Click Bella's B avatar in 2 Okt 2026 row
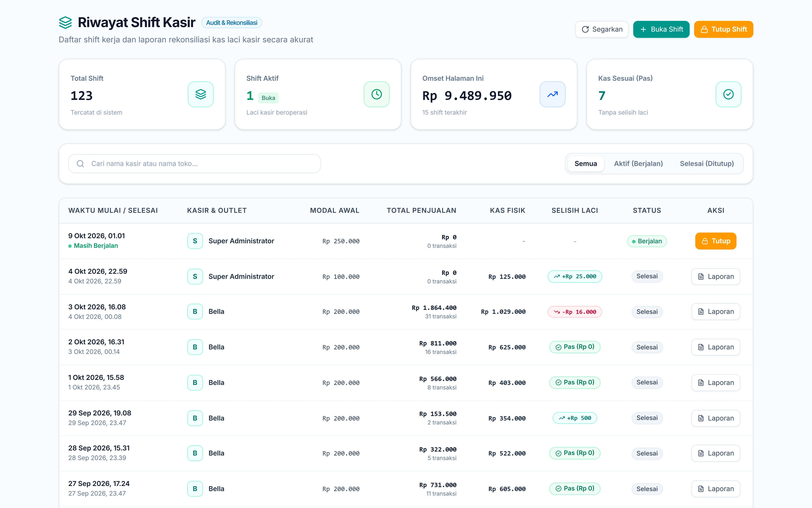The height and width of the screenshot is (508, 812). tap(195, 347)
